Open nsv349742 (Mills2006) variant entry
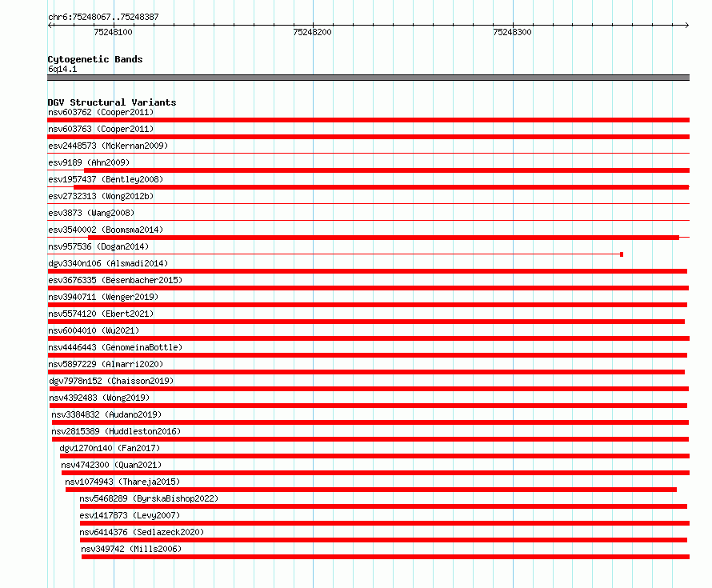 pyautogui.click(x=131, y=549)
